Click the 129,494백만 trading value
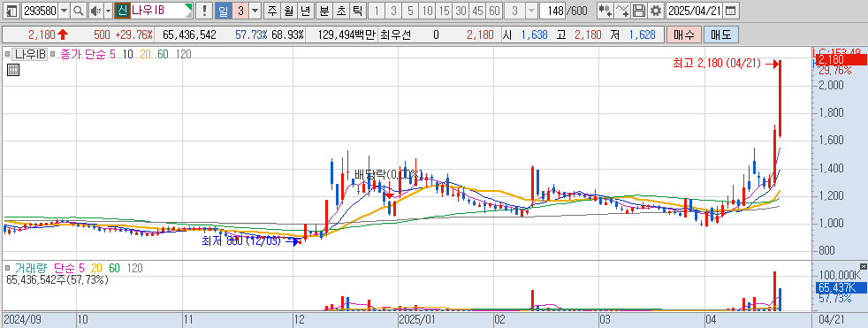The image size is (868, 328). (347, 34)
